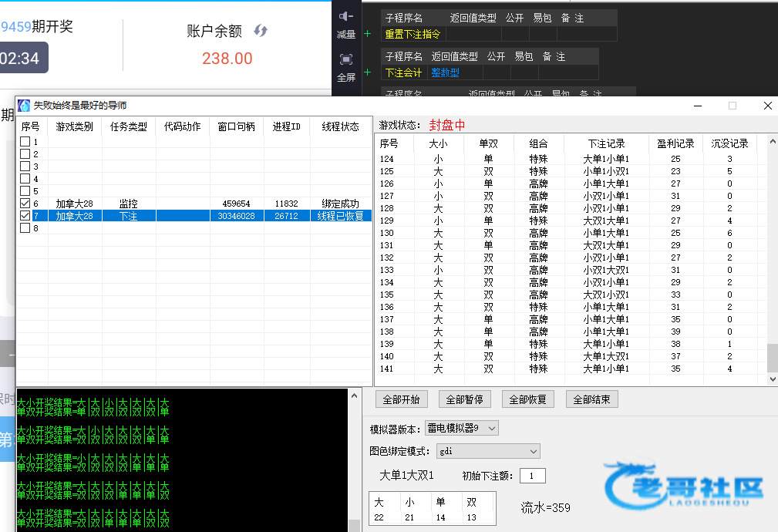The image size is (778, 532).
Task: Click the 减量 volume-down icon
Action: coord(346,17)
